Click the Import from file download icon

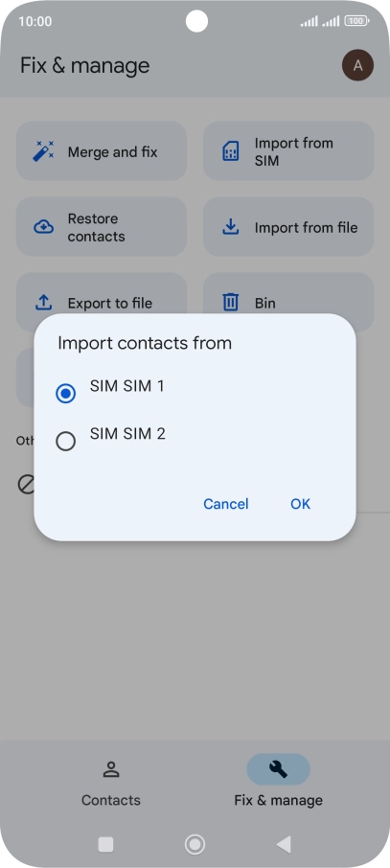[x=230, y=227]
